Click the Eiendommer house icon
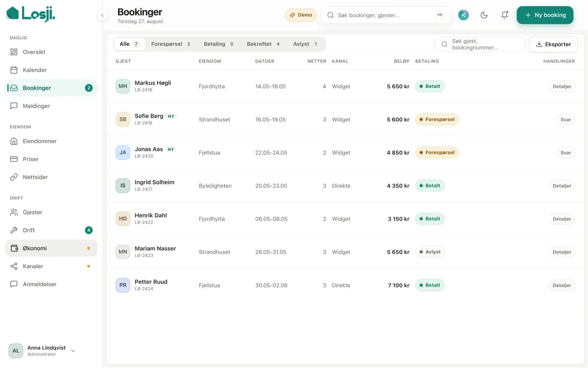The height and width of the screenshot is (368, 588). click(14, 141)
